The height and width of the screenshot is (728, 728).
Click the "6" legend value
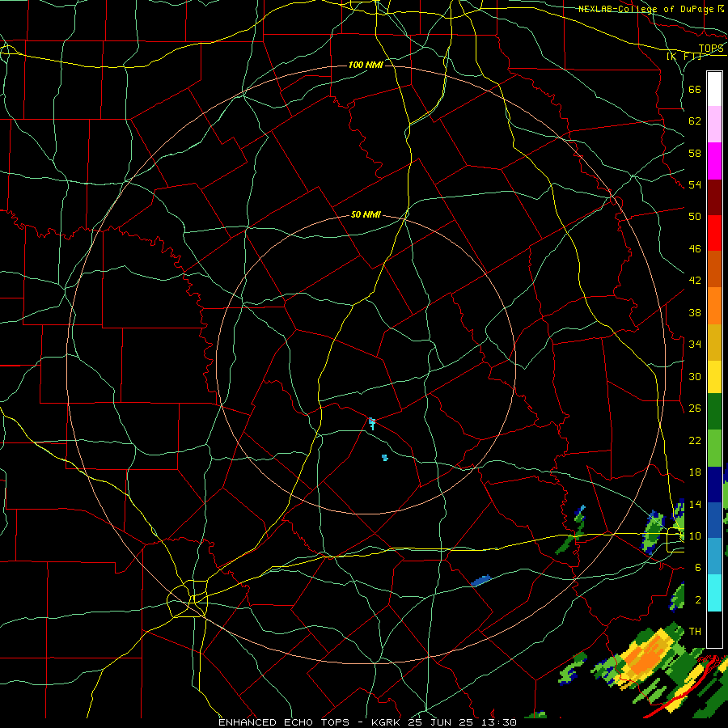[698, 568]
